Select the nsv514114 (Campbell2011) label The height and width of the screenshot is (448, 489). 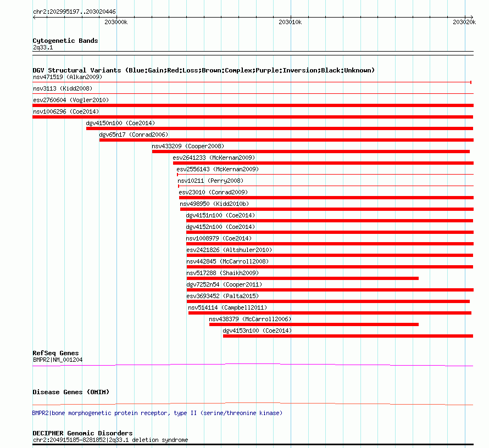[227, 307]
